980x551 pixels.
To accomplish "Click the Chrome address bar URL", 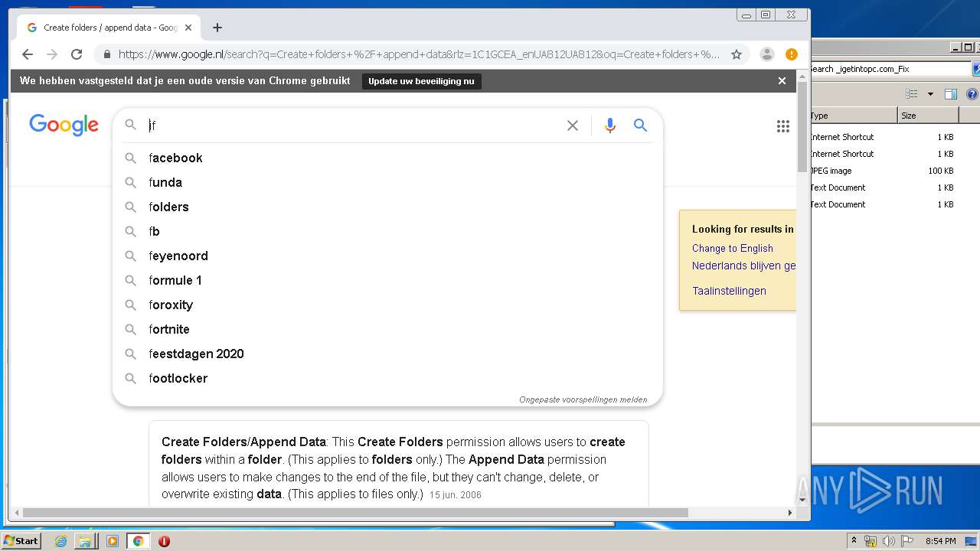I will [x=419, y=54].
